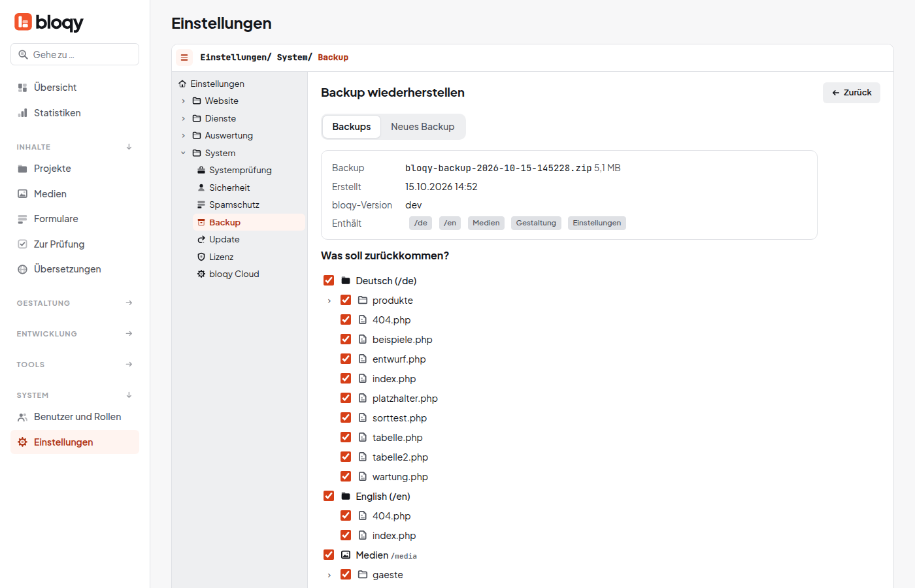Click the Einstellungen breadcrumb link
Viewport: 915px width, 588px height.
pos(233,57)
